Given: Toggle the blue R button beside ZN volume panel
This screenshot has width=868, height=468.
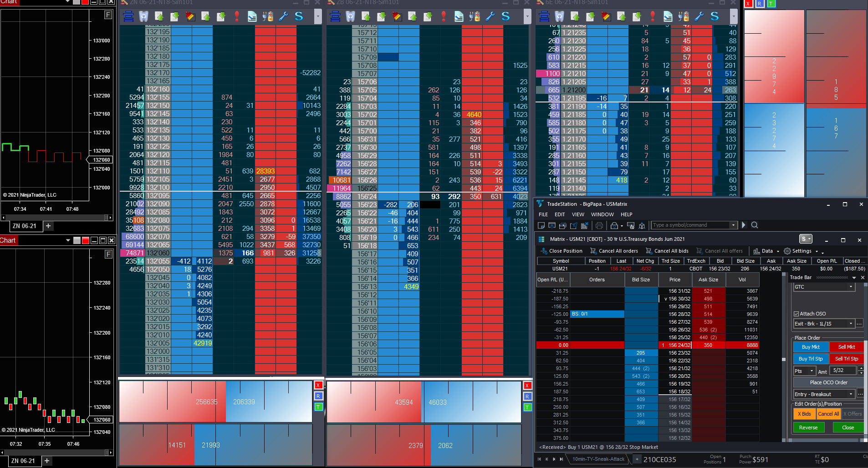Looking at the screenshot, I should 318,396.
